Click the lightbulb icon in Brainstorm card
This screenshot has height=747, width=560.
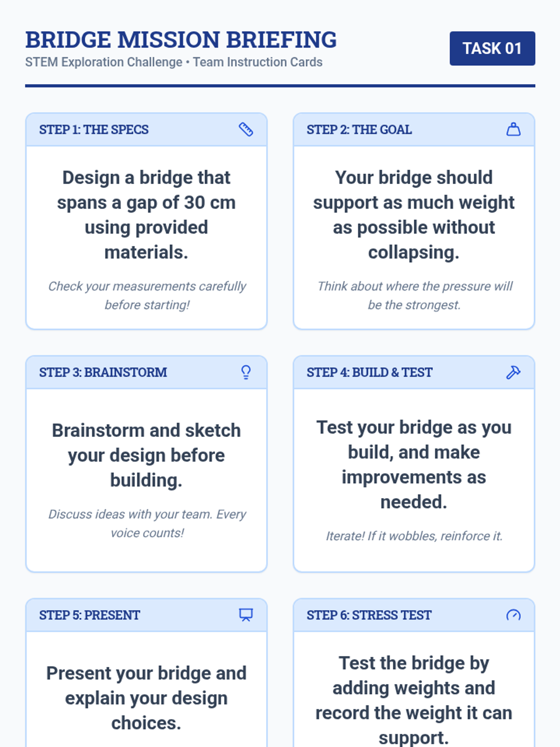[x=246, y=372]
